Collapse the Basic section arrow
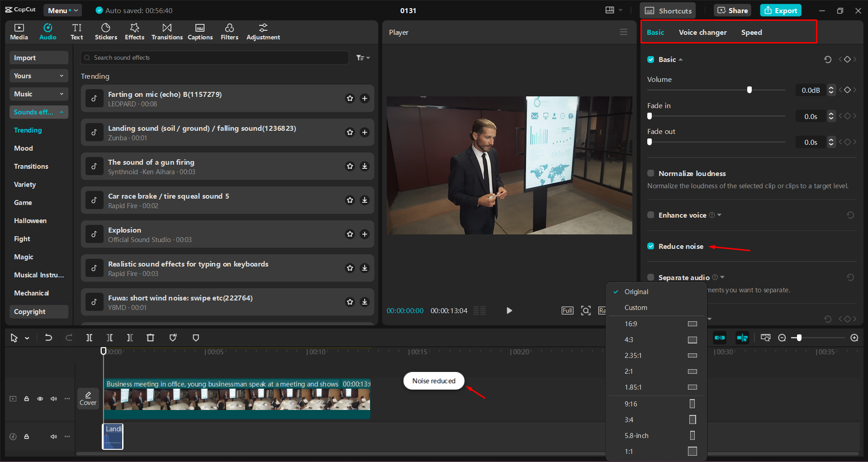The height and width of the screenshot is (462, 868). (681, 59)
